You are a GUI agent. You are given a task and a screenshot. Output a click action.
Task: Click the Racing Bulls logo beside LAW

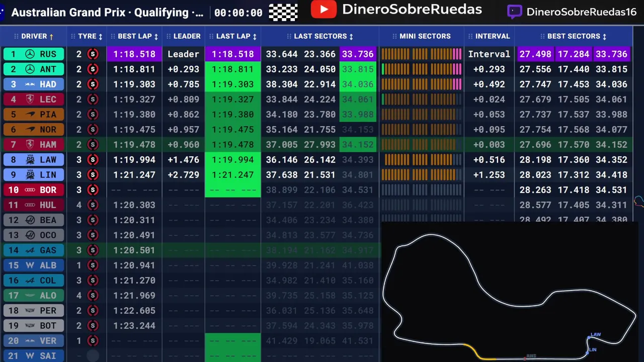coord(30,159)
